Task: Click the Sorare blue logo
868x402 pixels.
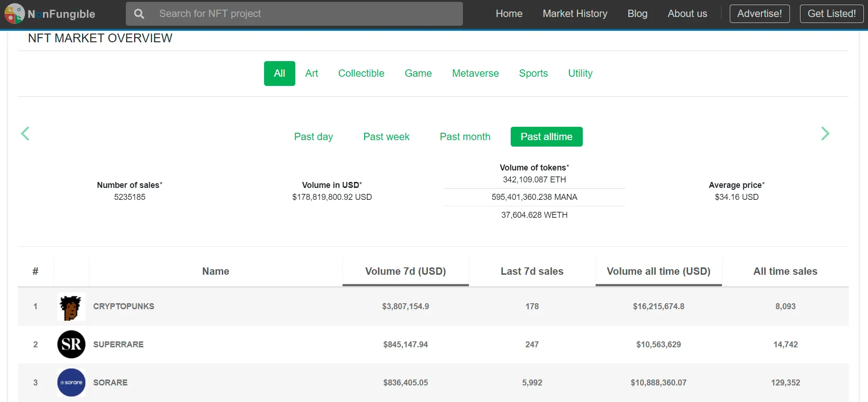Action: tap(71, 382)
